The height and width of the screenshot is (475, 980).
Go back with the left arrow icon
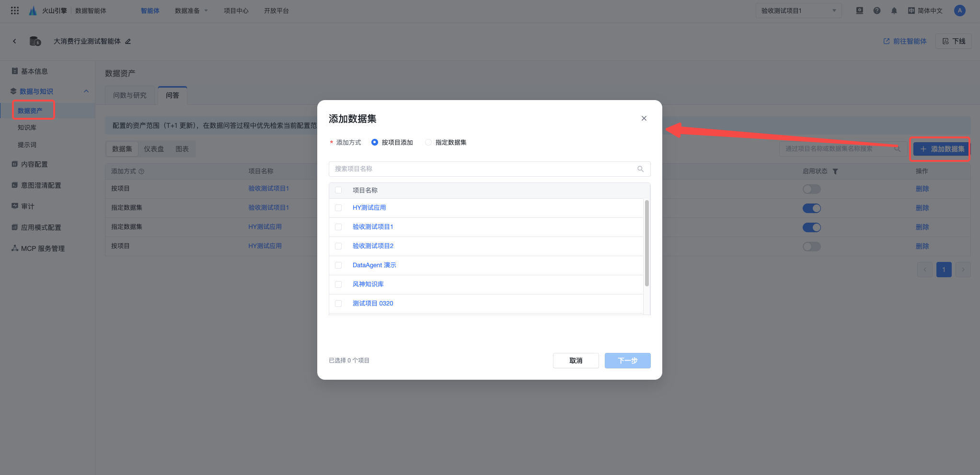tap(15, 41)
